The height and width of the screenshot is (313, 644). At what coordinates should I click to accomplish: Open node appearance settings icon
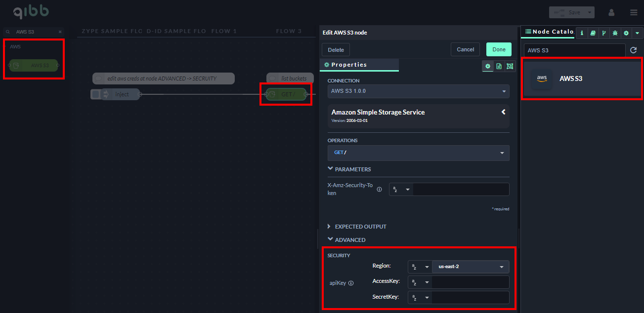pos(510,66)
